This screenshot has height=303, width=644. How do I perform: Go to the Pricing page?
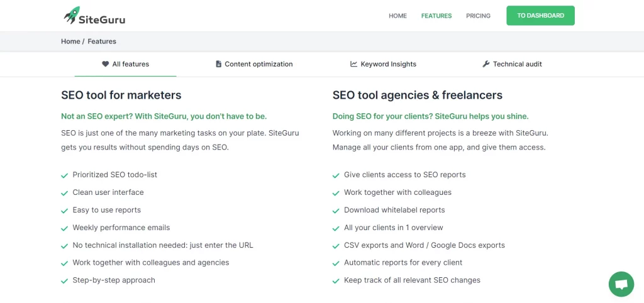click(478, 16)
